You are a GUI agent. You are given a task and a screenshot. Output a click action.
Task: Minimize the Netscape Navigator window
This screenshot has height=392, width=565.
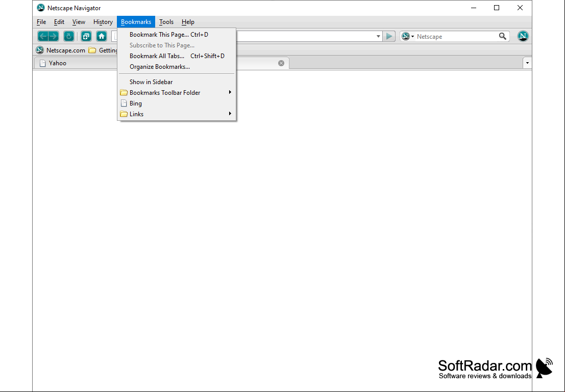pyautogui.click(x=474, y=8)
